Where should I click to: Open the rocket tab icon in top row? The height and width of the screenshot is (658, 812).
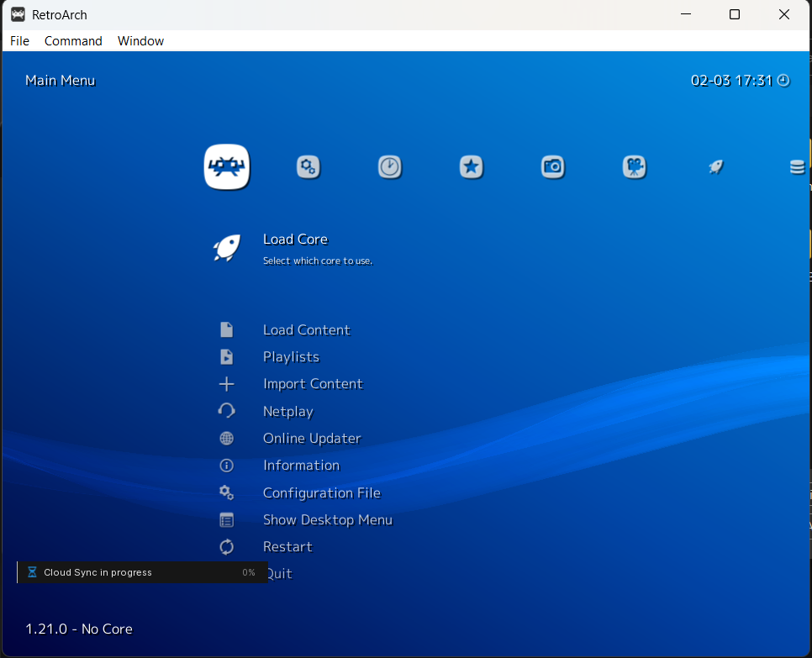click(715, 166)
